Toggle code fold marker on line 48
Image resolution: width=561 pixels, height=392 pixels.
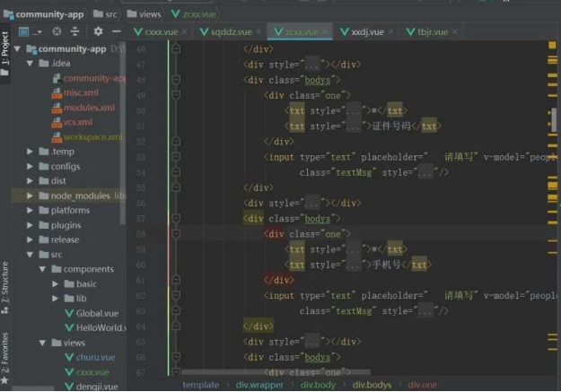tap(176, 80)
